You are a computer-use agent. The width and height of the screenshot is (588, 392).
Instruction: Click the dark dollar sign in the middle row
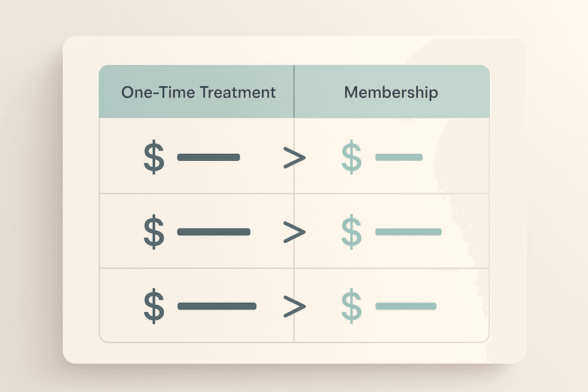(153, 232)
